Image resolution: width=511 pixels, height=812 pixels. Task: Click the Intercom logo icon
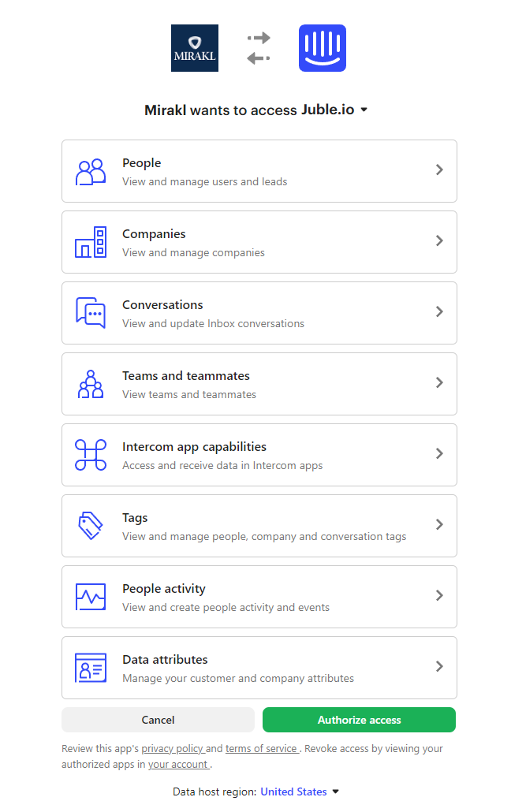click(322, 48)
